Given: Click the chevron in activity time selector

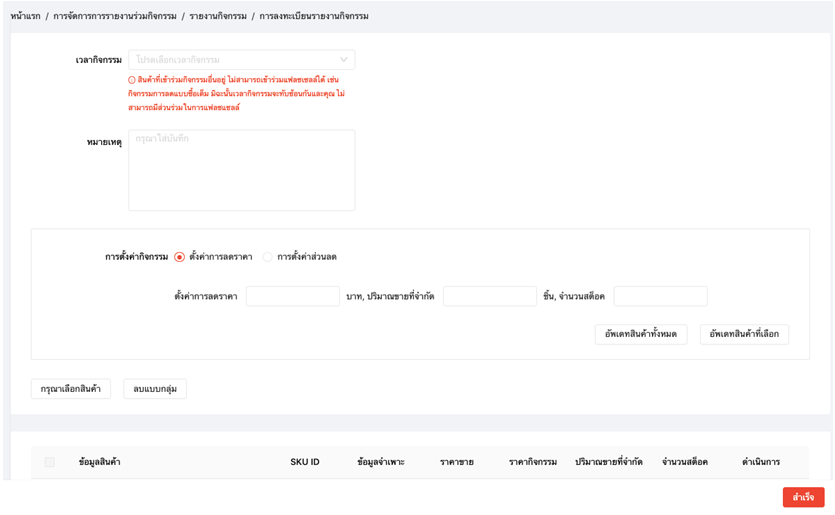Looking at the screenshot, I should (x=343, y=60).
